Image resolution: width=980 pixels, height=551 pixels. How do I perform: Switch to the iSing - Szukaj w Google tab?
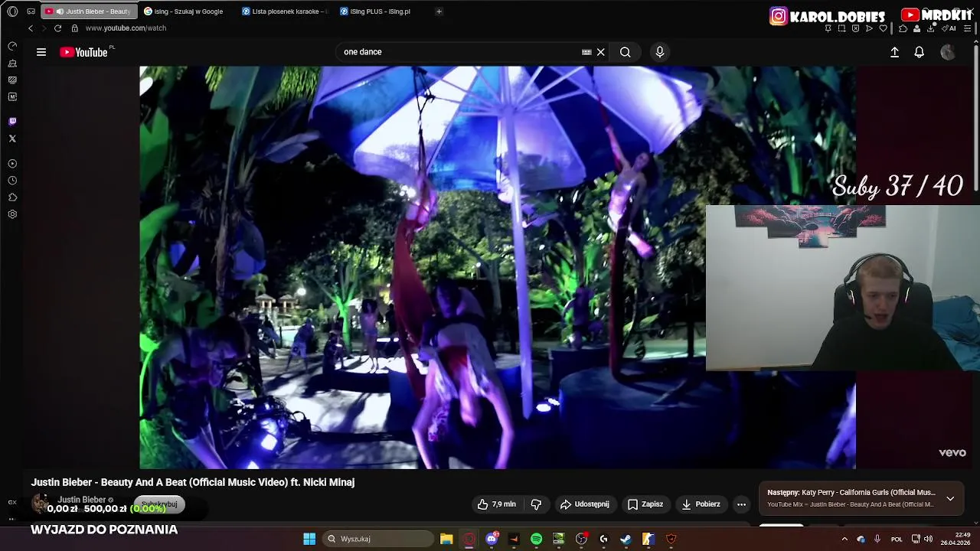tap(188, 11)
